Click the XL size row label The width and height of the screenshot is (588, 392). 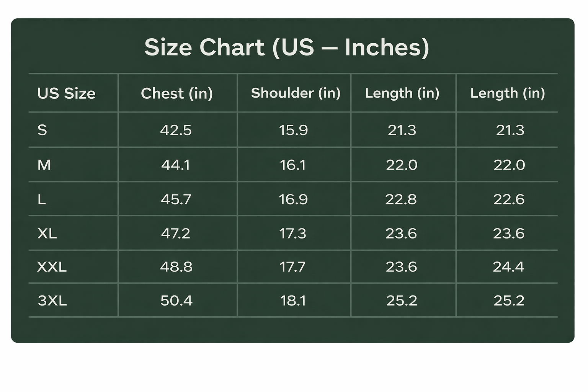[x=47, y=233]
